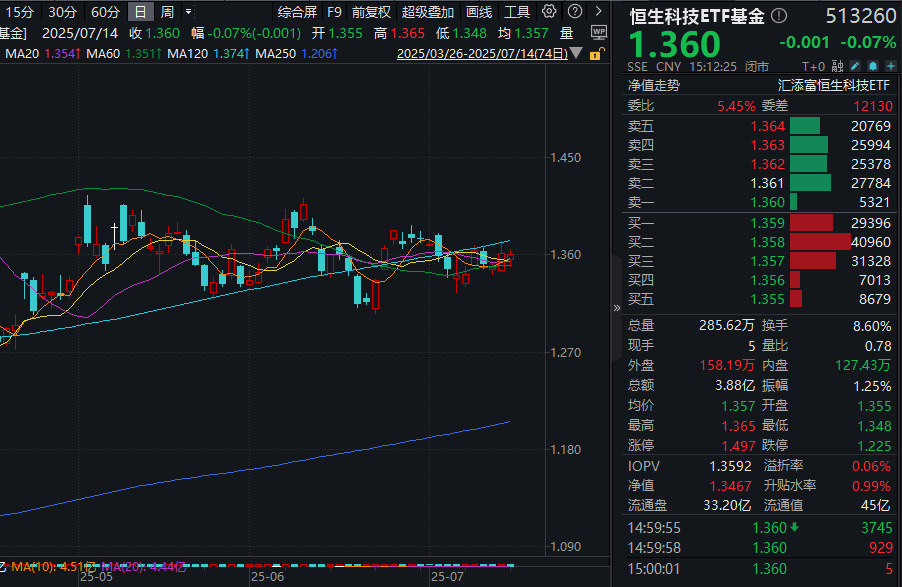Enable 超级叠加 overlay mode
This screenshot has width=902, height=587.
427,11
